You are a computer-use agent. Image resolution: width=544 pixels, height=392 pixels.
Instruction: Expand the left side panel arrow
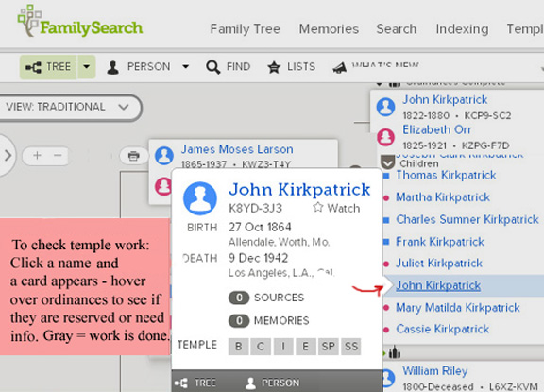pyautogui.click(x=8, y=155)
